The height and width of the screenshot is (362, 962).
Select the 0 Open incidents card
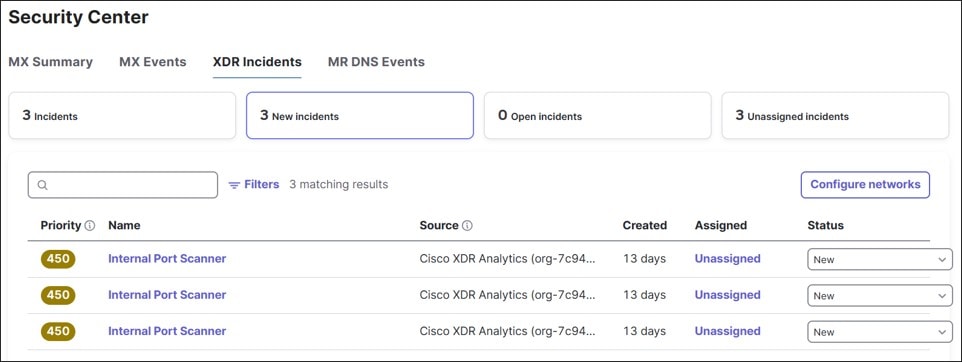click(598, 115)
